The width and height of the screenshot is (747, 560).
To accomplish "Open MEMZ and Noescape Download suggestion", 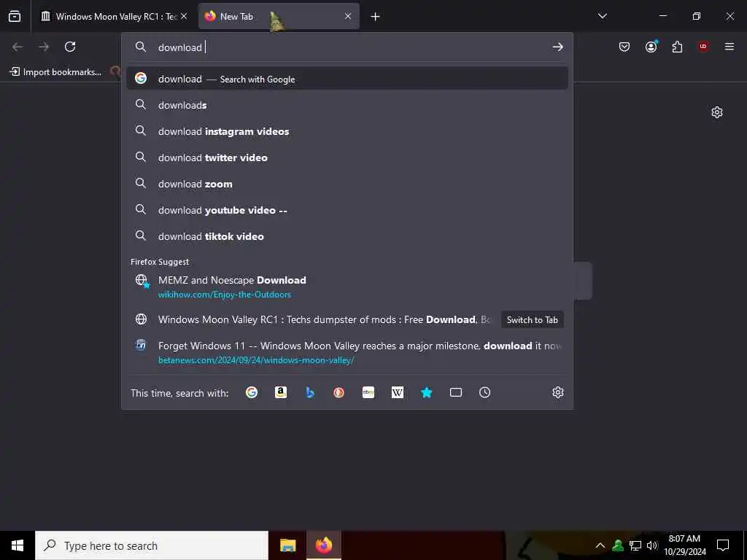I will pos(347,287).
